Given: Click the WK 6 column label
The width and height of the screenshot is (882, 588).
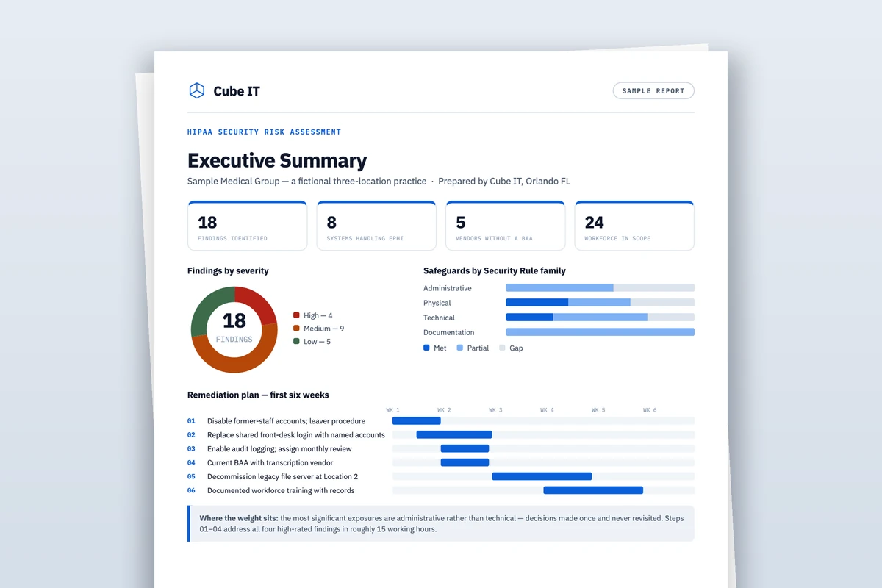Looking at the screenshot, I should click(x=650, y=410).
